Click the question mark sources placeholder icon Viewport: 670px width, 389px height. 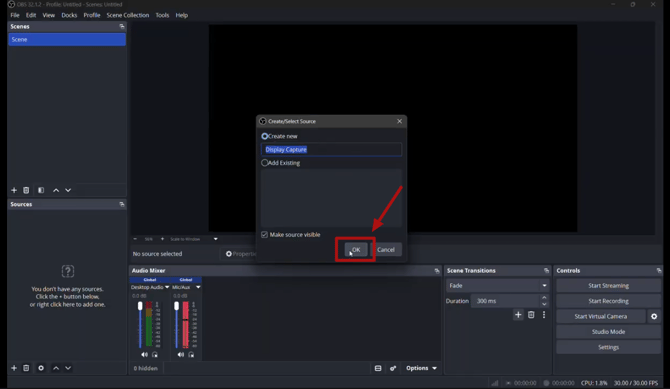tap(68, 271)
